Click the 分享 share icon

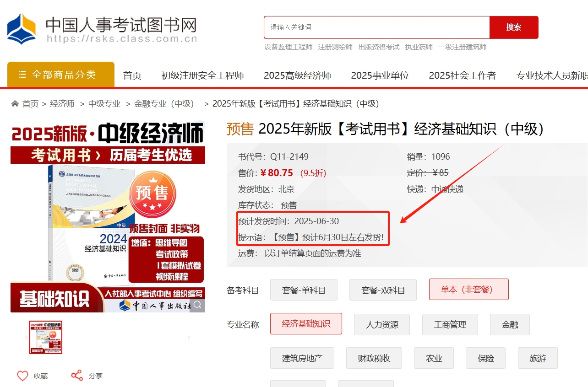tap(77, 376)
